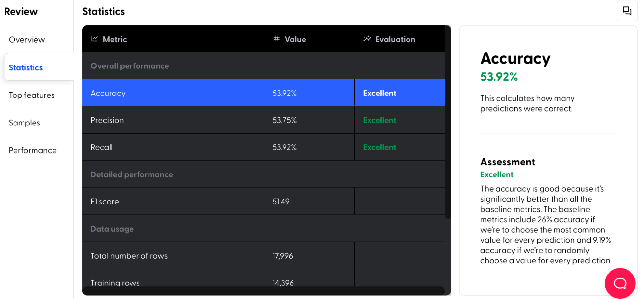Click the table's vertical scrollbar
This screenshot has height=299, width=644.
point(448,123)
